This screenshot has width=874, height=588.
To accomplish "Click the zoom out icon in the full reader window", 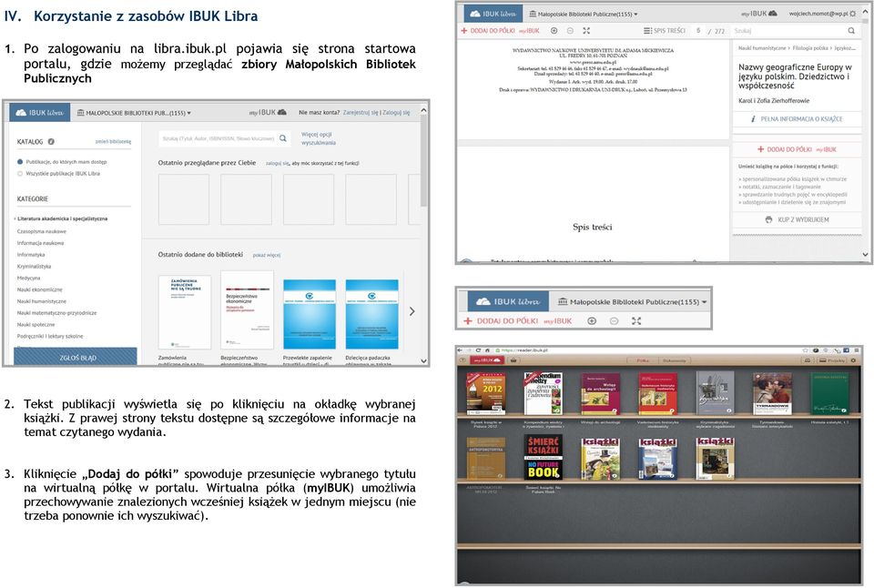I will 570,31.
